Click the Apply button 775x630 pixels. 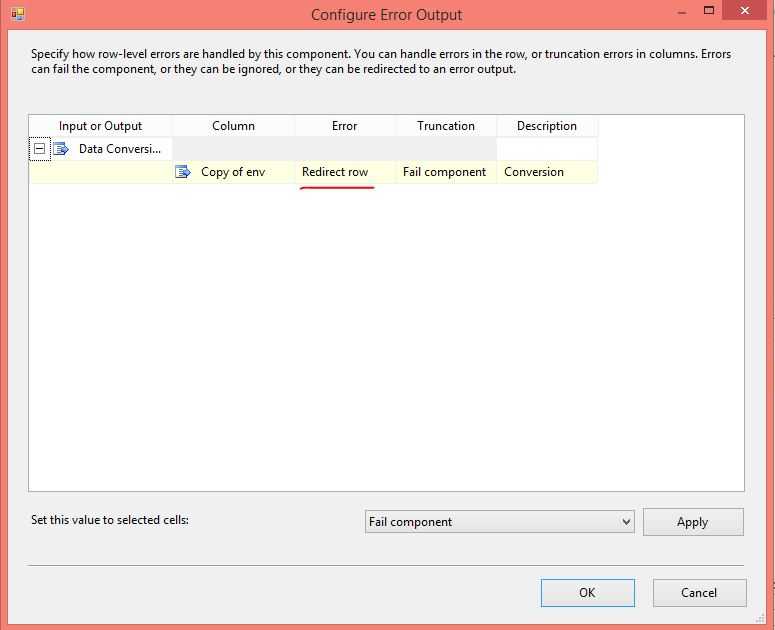pyautogui.click(x=693, y=522)
